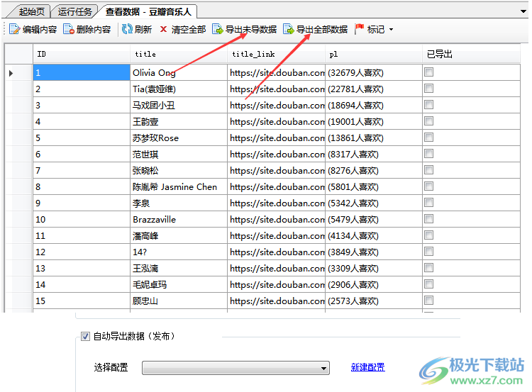
Task: Select cell with title 王泓漓
Action: pos(179,268)
